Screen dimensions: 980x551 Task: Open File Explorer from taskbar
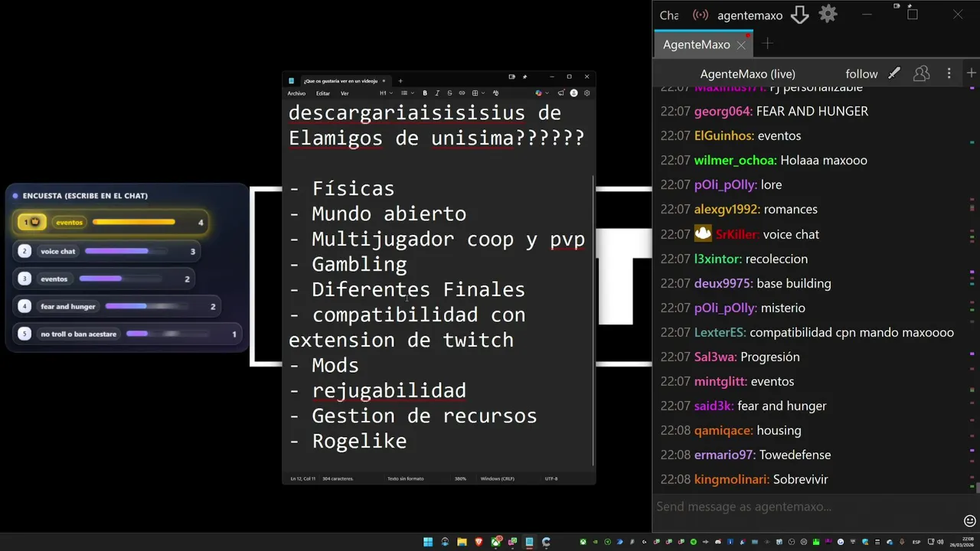(x=462, y=542)
